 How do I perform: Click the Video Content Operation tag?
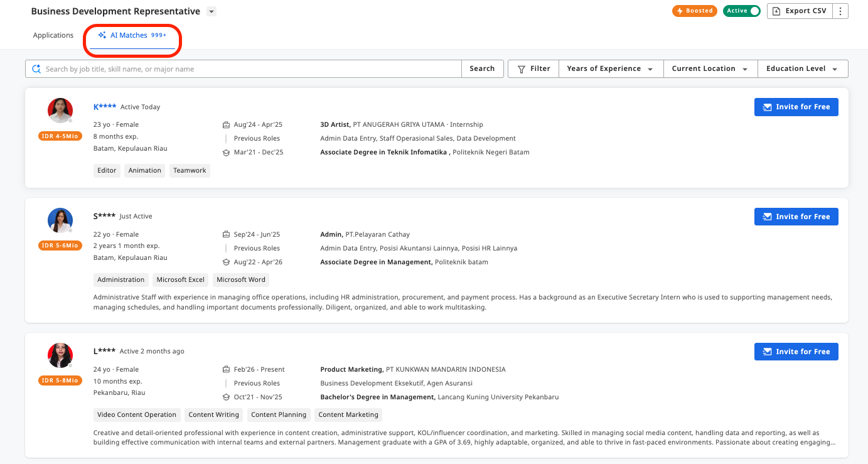137,414
